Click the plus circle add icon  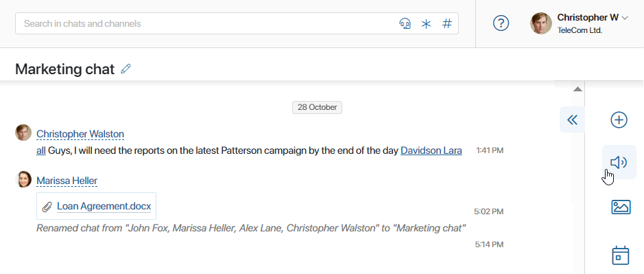(619, 120)
